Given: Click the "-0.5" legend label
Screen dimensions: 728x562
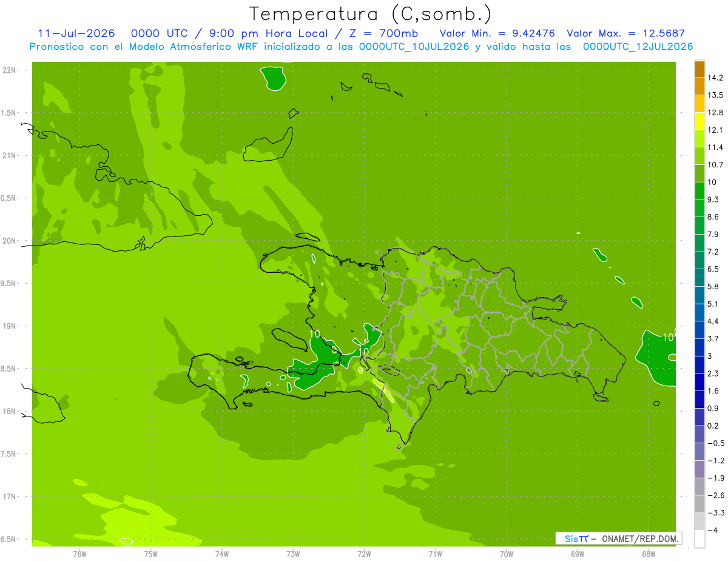Looking at the screenshot, I should [x=715, y=443].
